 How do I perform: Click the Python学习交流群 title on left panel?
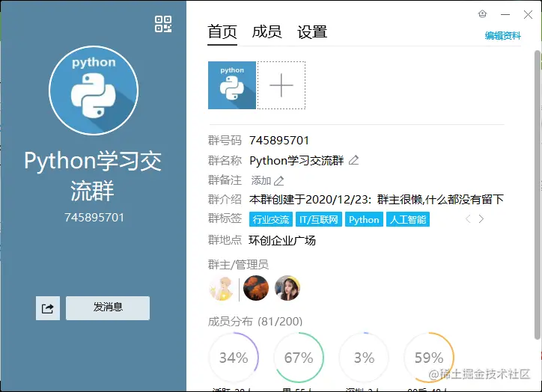[93, 176]
